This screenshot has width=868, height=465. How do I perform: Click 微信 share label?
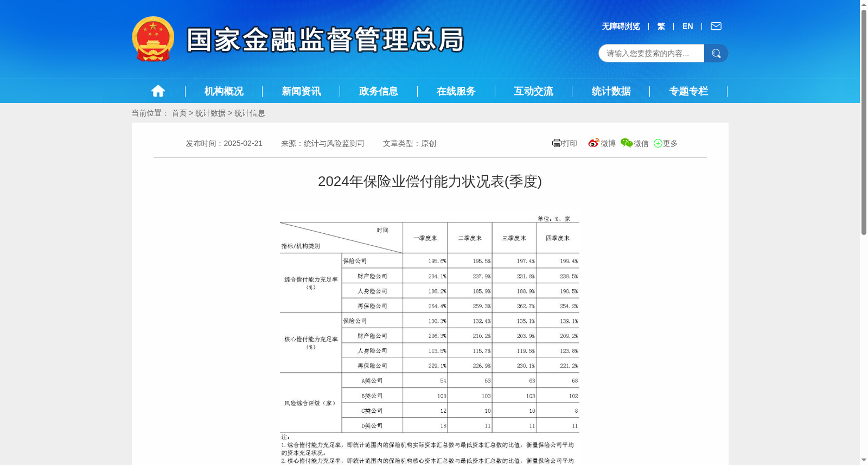641,143
